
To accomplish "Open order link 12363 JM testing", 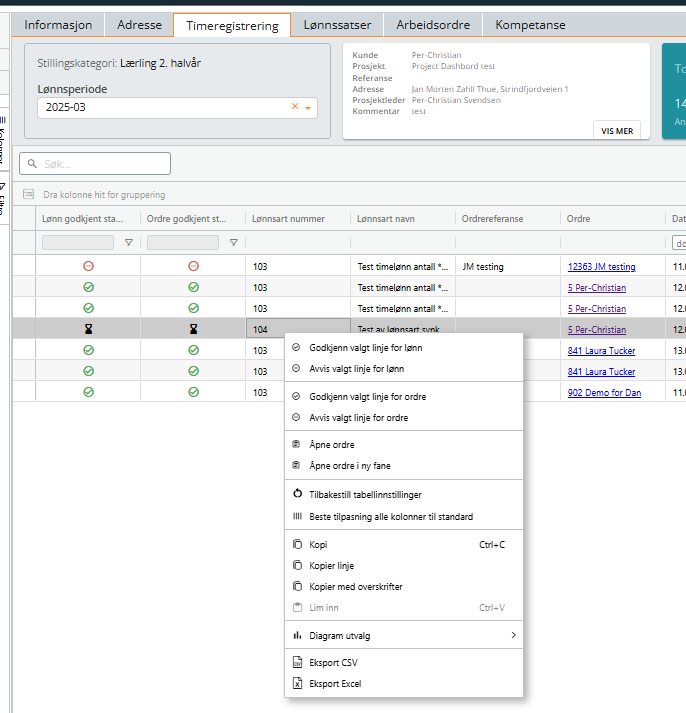I will click(x=601, y=267).
